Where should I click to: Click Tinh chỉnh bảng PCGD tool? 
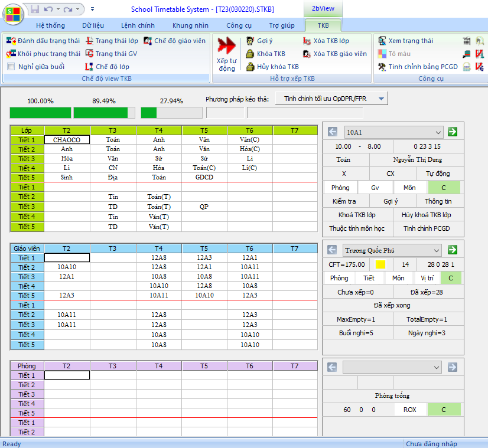click(x=382, y=67)
